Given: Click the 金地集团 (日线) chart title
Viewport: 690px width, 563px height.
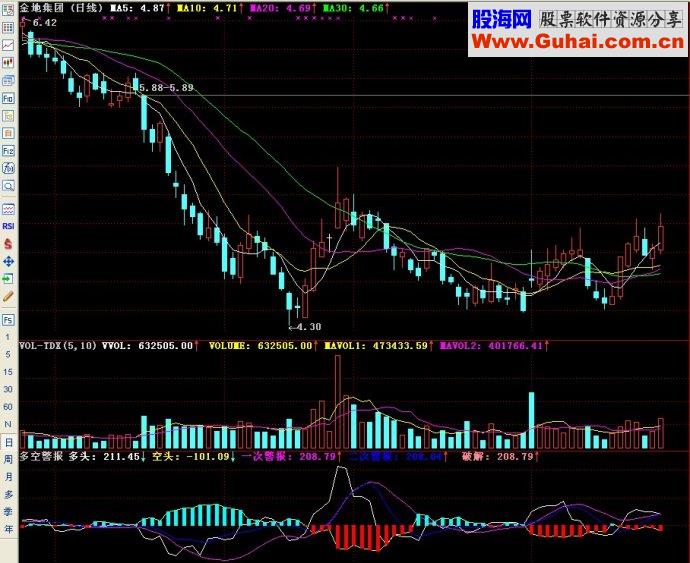Looking at the screenshot, I should pyautogui.click(x=61, y=8).
